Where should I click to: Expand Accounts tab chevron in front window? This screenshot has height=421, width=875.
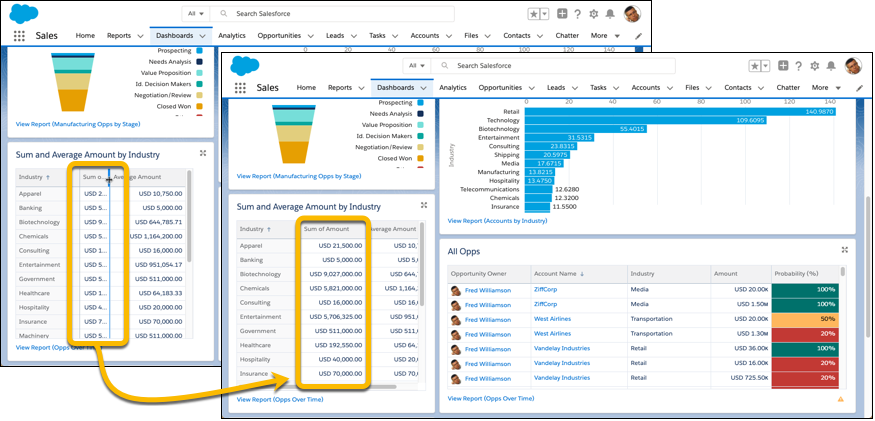point(669,88)
